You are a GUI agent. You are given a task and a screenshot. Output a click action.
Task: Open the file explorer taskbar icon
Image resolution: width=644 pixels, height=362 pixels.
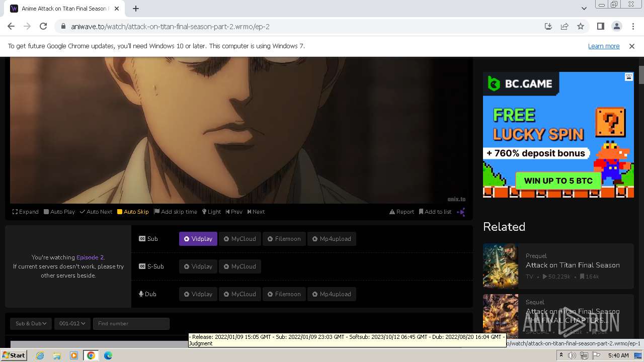(x=57, y=355)
